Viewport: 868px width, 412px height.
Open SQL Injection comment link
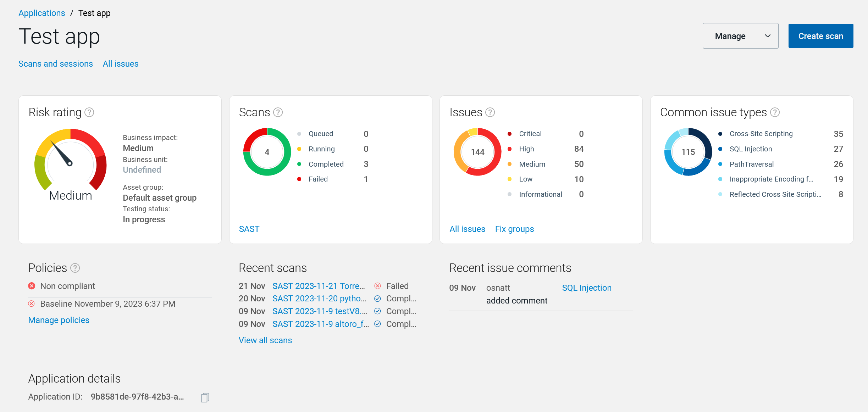pyautogui.click(x=587, y=288)
